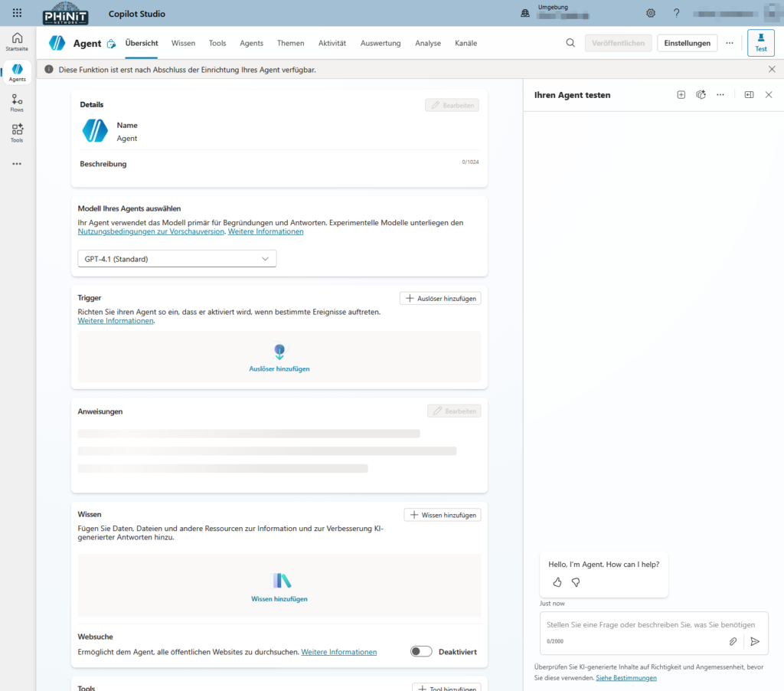Open the more options ellipsis beside Einstellungen

730,43
